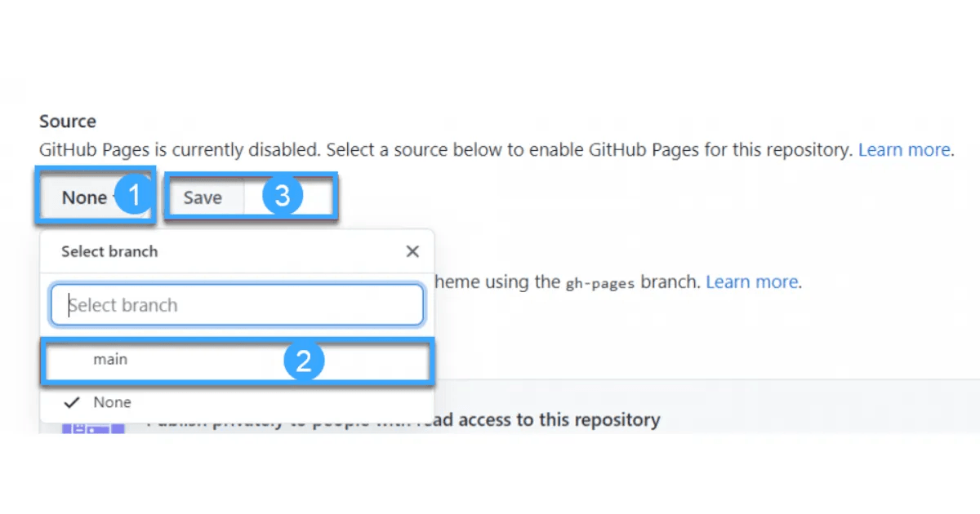This screenshot has width=980, height=514.
Task: Click the Save button
Action: [203, 197]
